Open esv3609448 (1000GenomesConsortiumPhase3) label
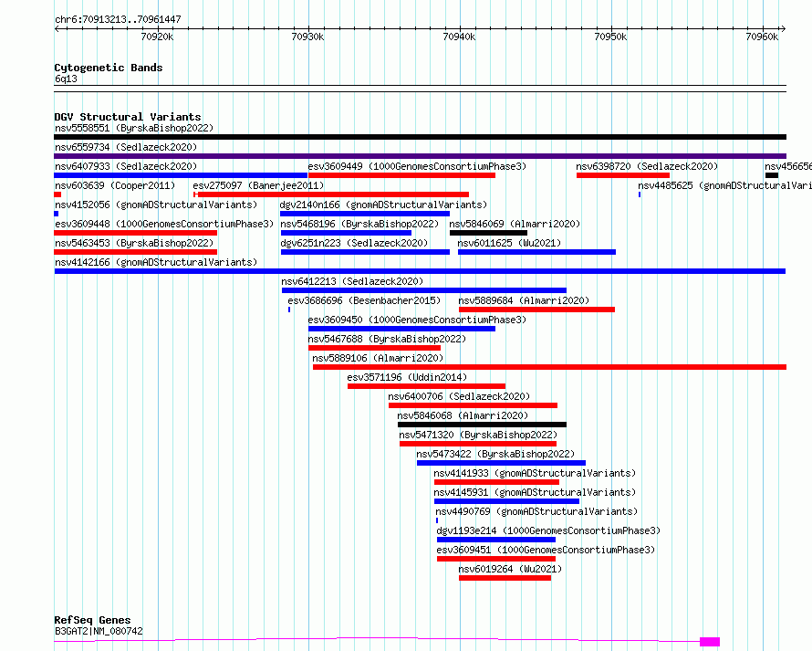 (x=164, y=224)
